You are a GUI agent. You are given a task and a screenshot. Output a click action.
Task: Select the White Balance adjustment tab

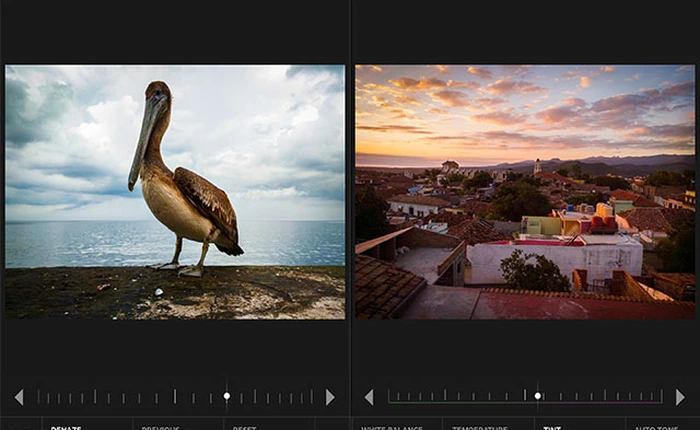pyautogui.click(x=397, y=425)
